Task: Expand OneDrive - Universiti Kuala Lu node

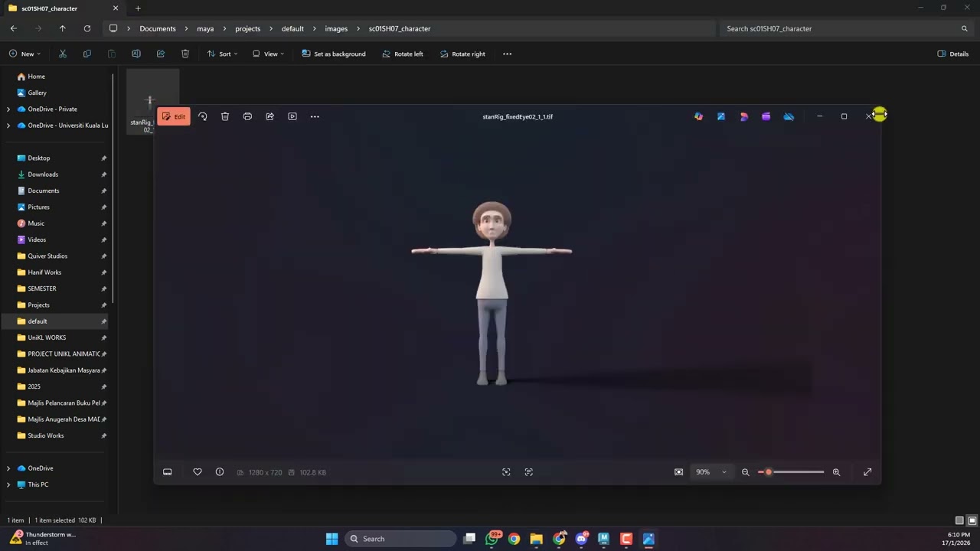Action: (x=8, y=126)
